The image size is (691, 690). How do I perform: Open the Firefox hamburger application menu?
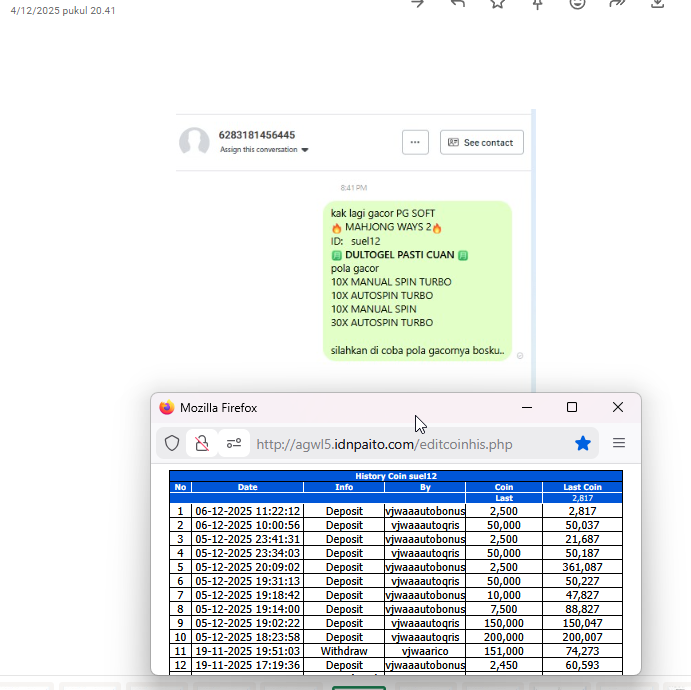619,443
